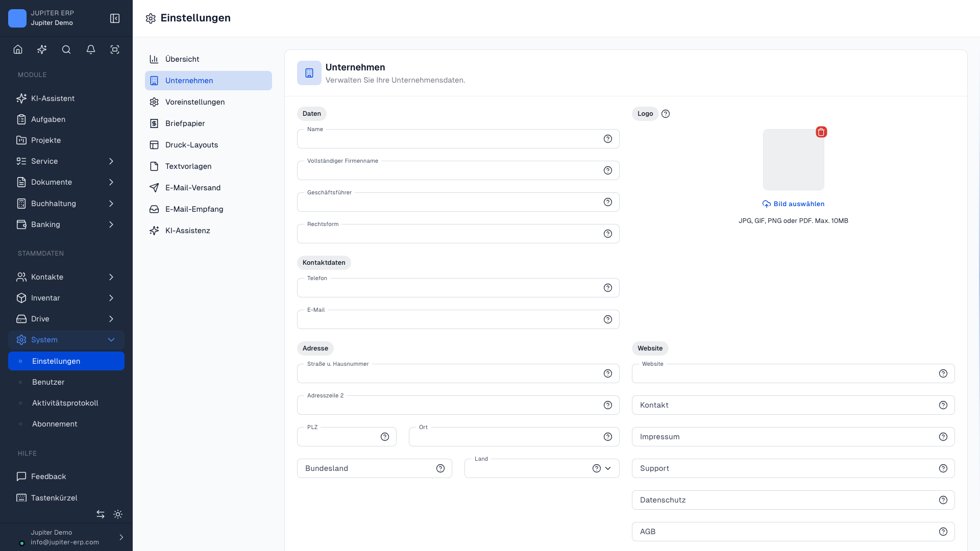Click help icon in Name field
Viewport: 980px width, 551px height.
(608, 139)
